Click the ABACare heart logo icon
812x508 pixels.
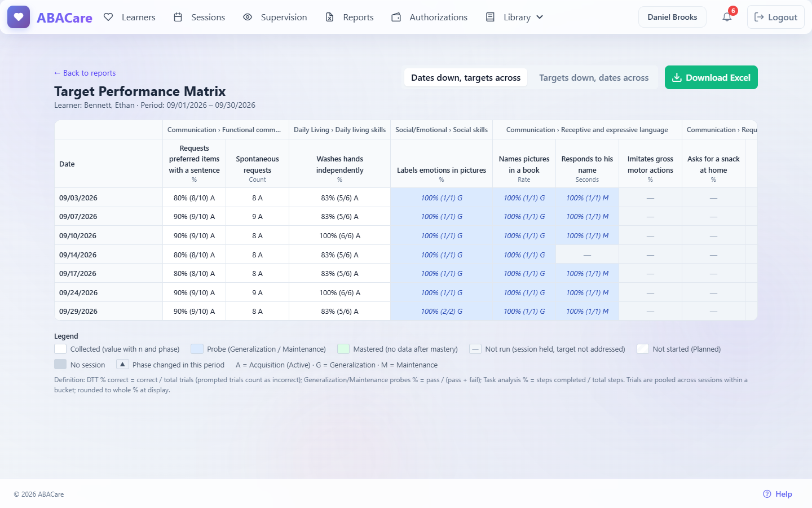click(x=19, y=17)
